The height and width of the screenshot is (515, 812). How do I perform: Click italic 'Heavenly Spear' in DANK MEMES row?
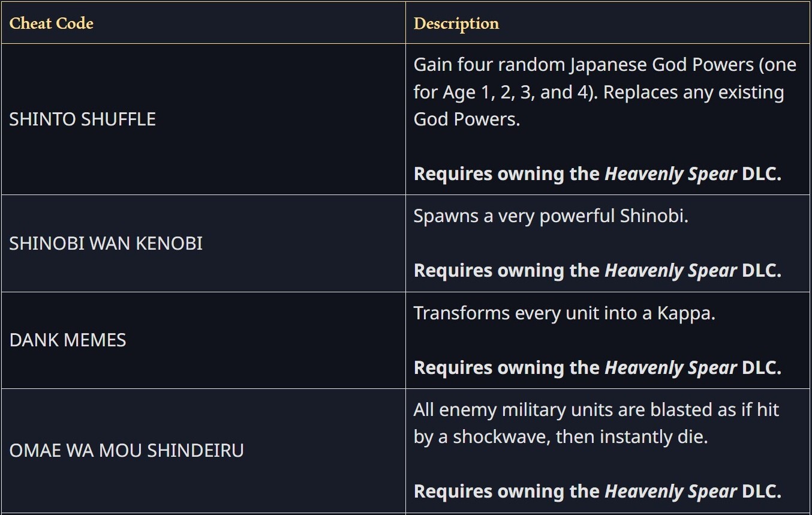[670, 367]
